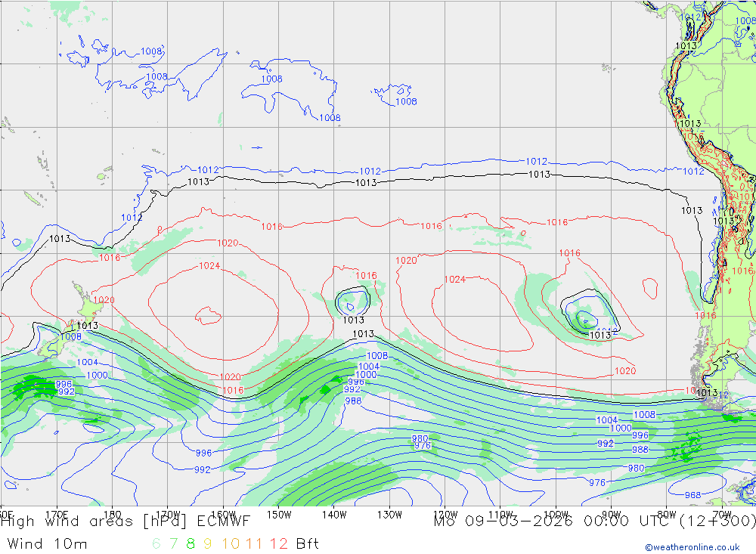
Task: Click the "170W" longitude label
Action: point(168,515)
